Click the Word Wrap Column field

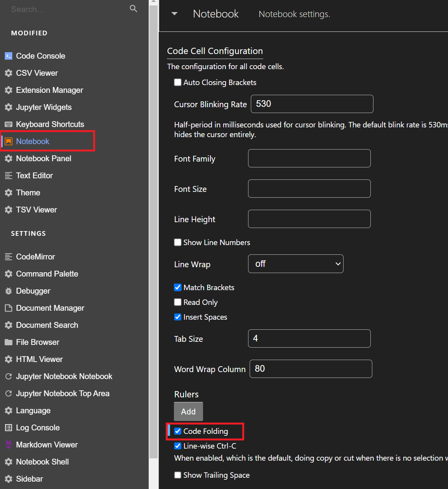[311, 369]
